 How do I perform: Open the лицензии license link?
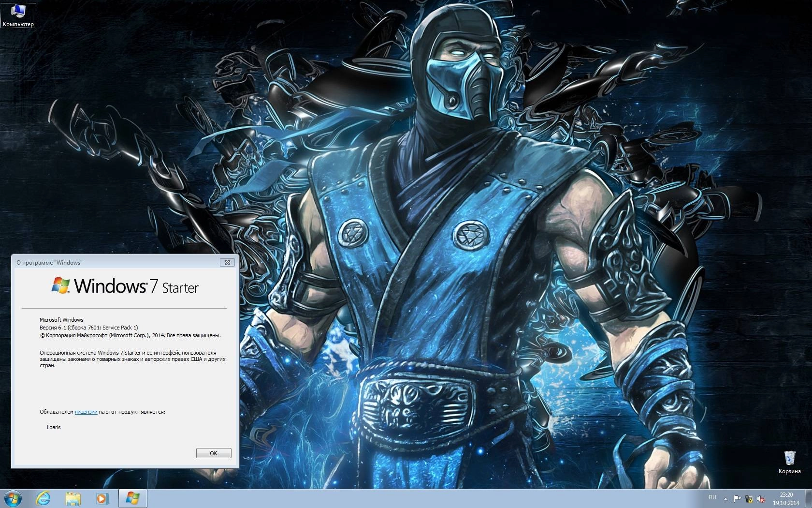(86, 412)
